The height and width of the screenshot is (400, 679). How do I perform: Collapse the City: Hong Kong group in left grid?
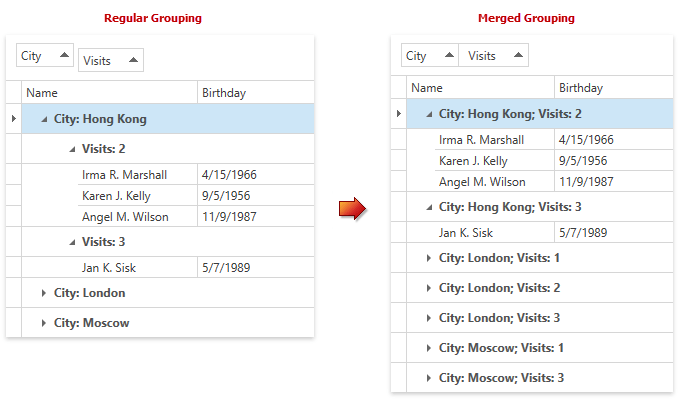tap(44, 119)
